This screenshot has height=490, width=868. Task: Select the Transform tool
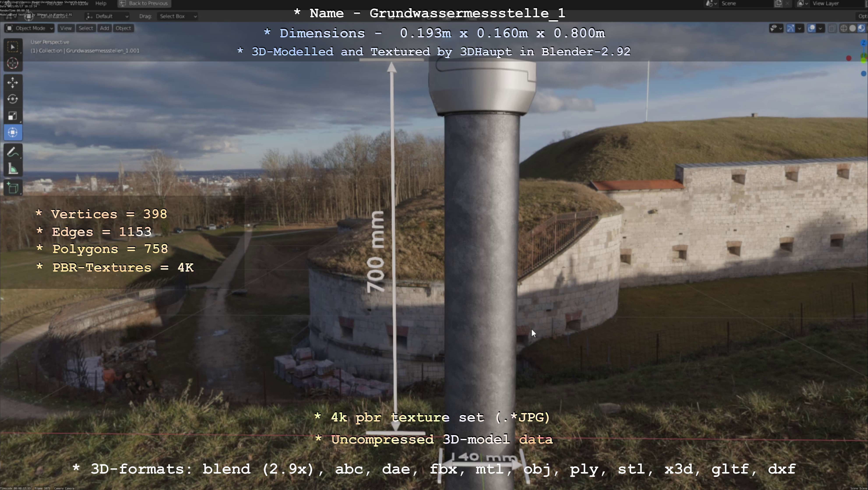[13, 132]
